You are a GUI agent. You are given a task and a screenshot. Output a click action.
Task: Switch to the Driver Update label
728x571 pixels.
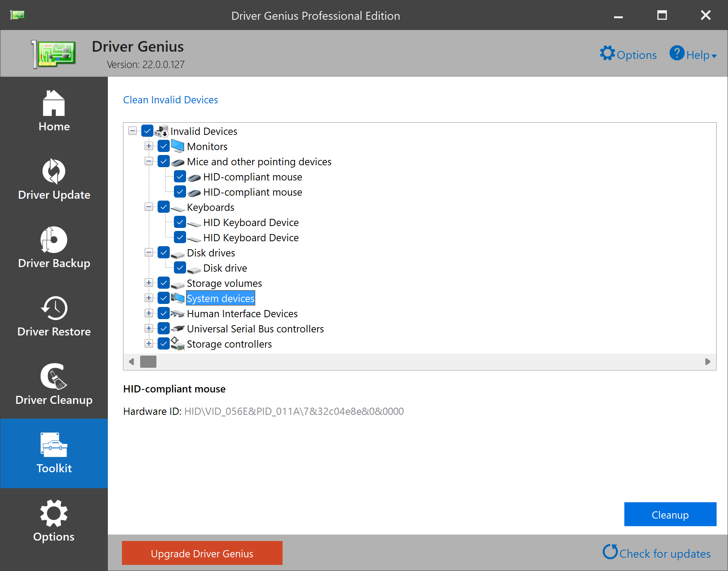[54, 195]
